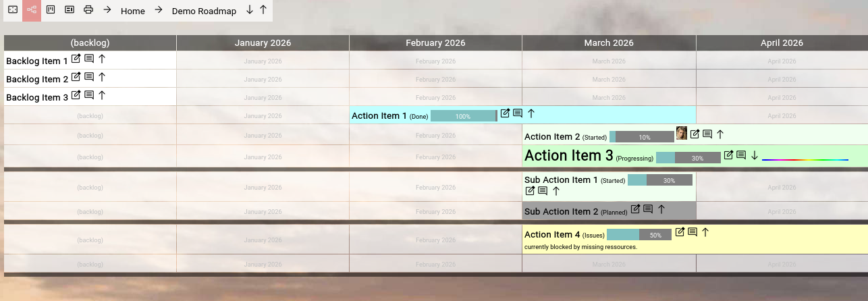The image size is (868, 301).
Task: Toggle the highlighted tree view icon
Action: coord(32,10)
